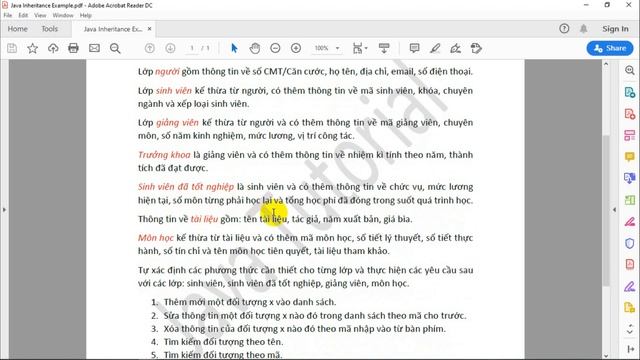Open the Comment tool in the right pane

(x=629, y=157)
